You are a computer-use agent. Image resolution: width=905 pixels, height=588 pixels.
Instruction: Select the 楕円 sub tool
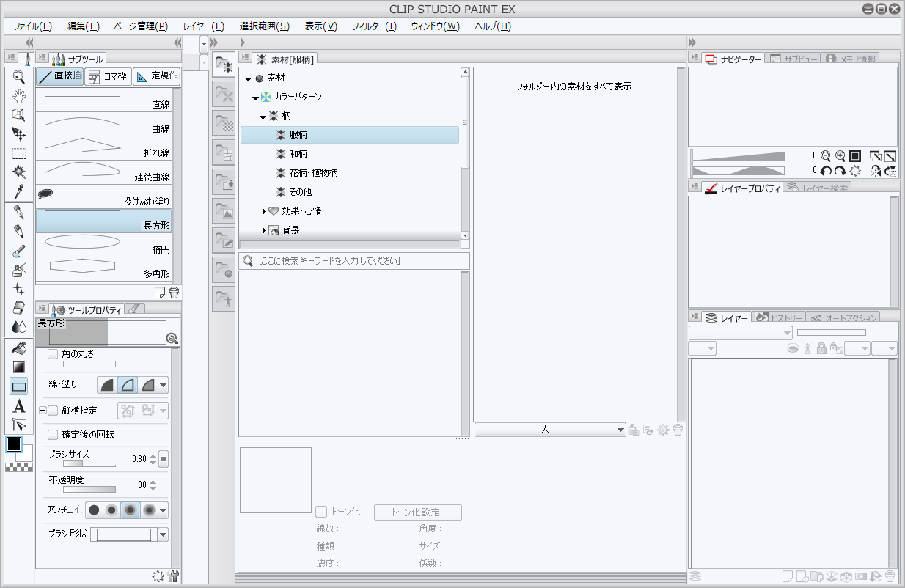[x=103, y=244]
